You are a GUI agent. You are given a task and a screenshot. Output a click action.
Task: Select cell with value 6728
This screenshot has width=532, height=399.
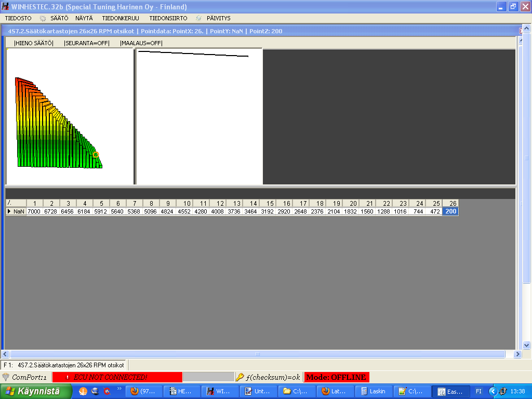(50, 211)
